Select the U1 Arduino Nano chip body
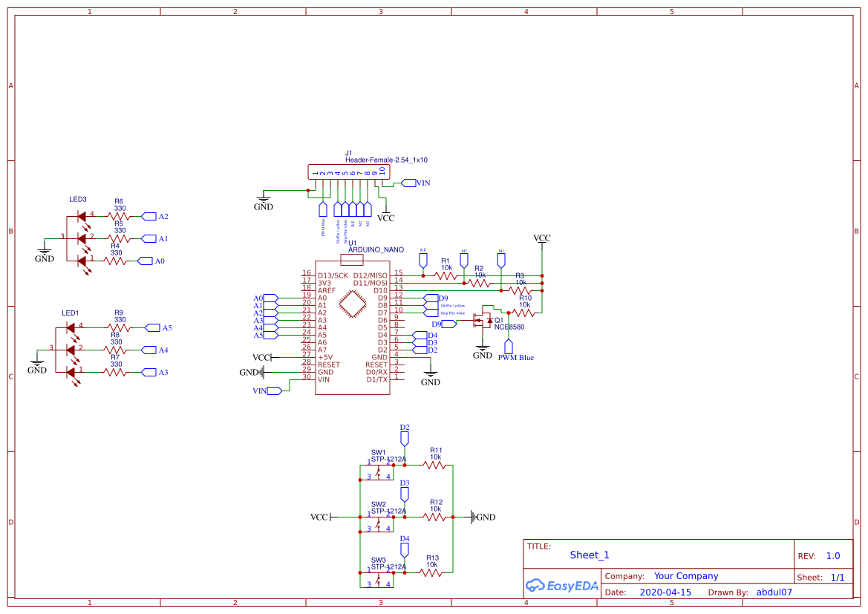 click(x=353, y=327)
